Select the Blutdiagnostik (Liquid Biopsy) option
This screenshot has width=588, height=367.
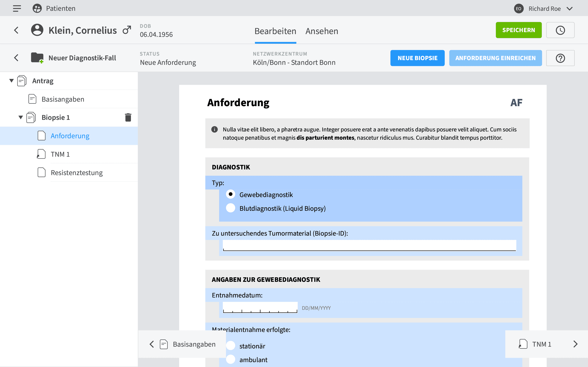coord(230,208)
